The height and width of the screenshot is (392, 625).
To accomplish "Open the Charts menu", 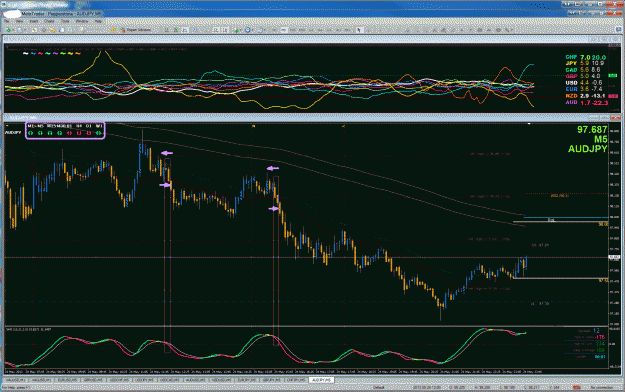I will (x=49, y=21).
